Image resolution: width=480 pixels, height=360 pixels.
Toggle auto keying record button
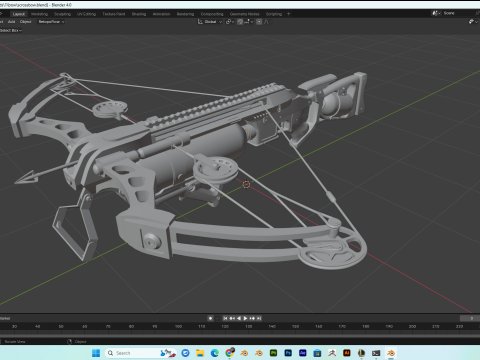click(x=210, y=318)
